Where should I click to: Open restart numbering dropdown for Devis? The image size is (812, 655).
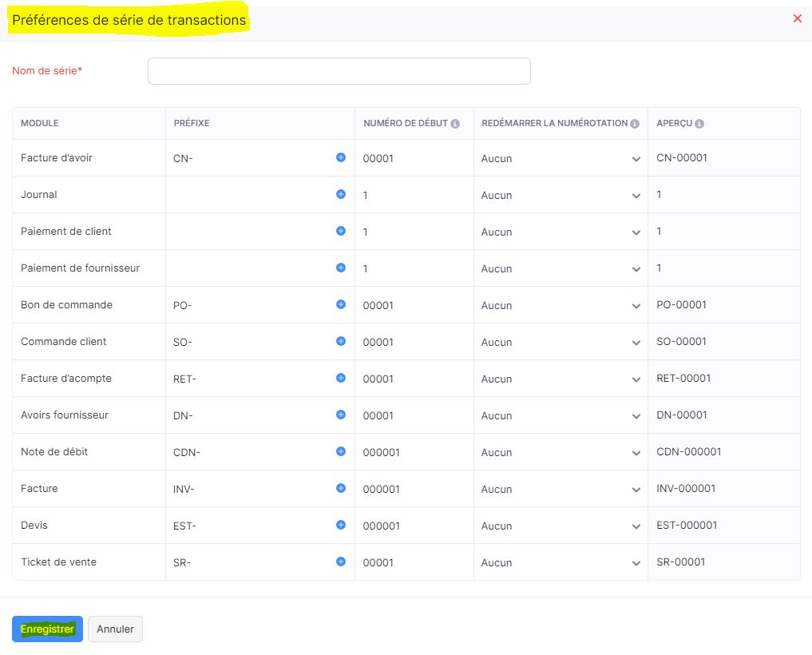click(560, 526)
